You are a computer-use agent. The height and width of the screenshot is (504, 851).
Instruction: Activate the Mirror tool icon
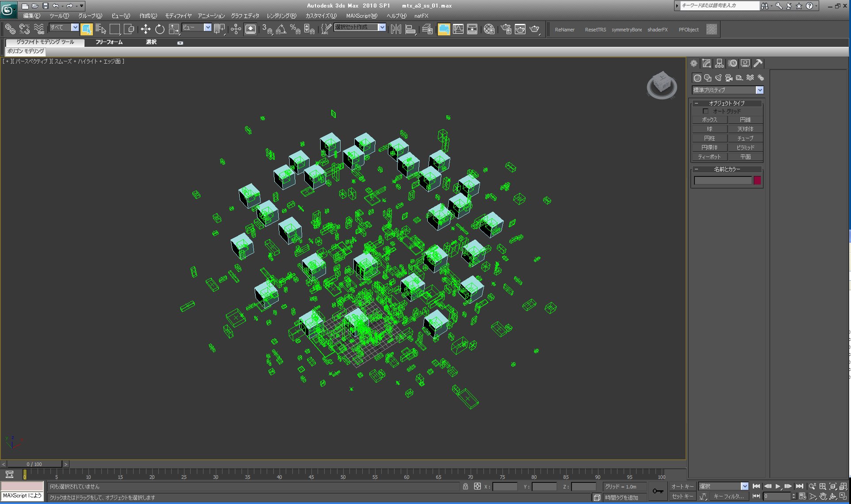pyautogui.click(x=396, y=30)
